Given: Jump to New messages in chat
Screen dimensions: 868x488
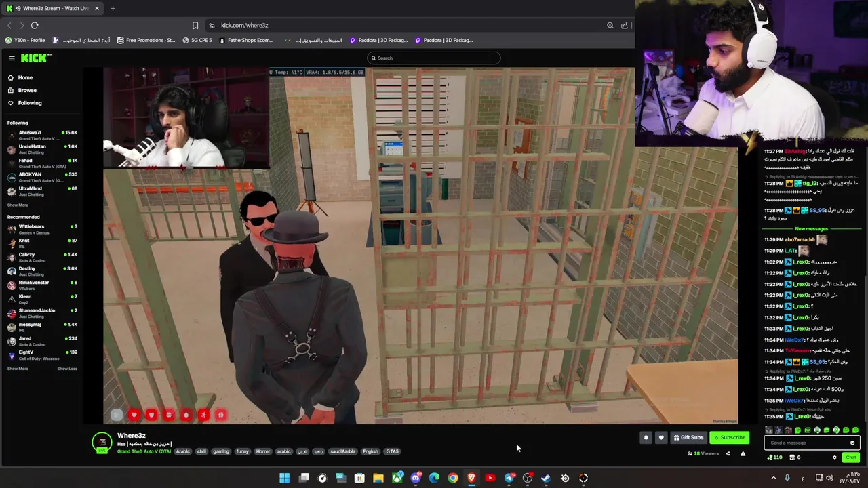Looking at the screenshot, I should [811, 229].
